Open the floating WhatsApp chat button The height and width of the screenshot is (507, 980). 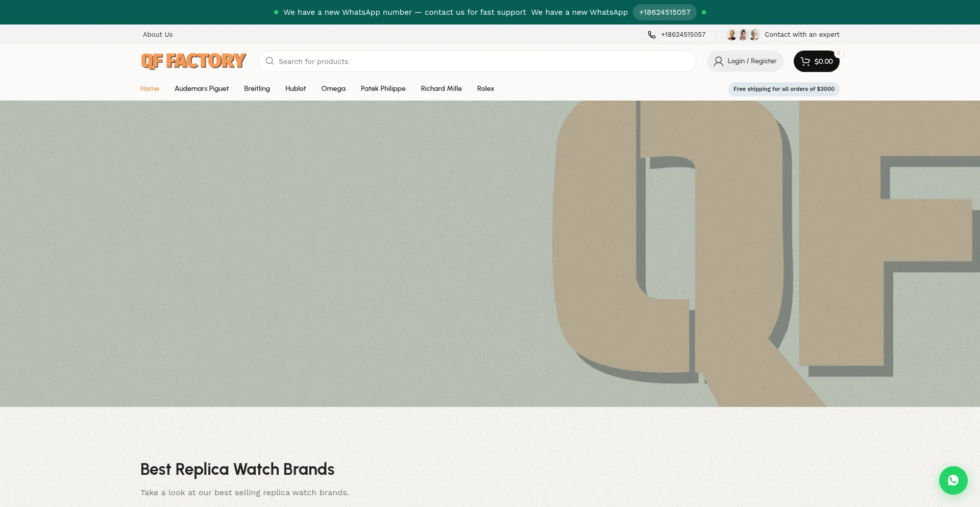(953, 480)
